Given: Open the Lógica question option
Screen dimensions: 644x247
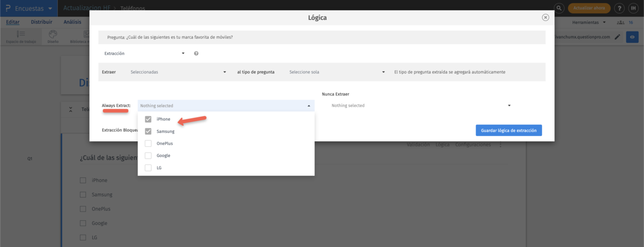Looking at the screenshot, I should [x=443, y=145].
